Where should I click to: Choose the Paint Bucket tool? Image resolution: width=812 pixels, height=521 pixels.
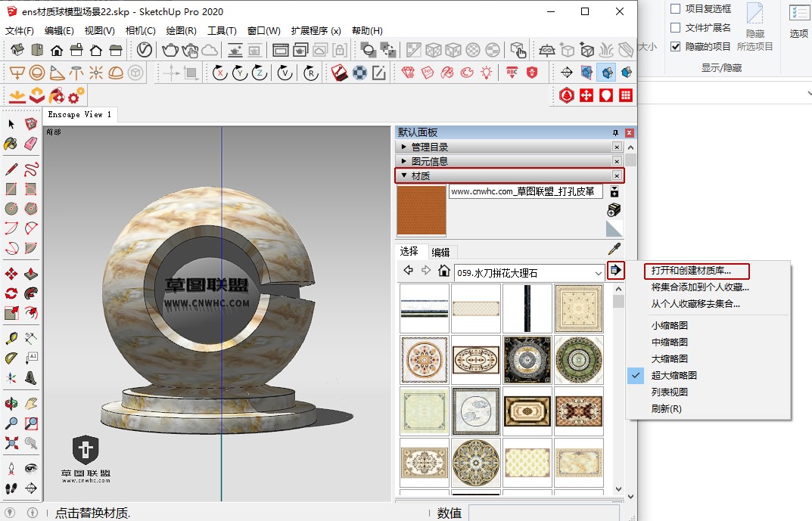point(11,144)
